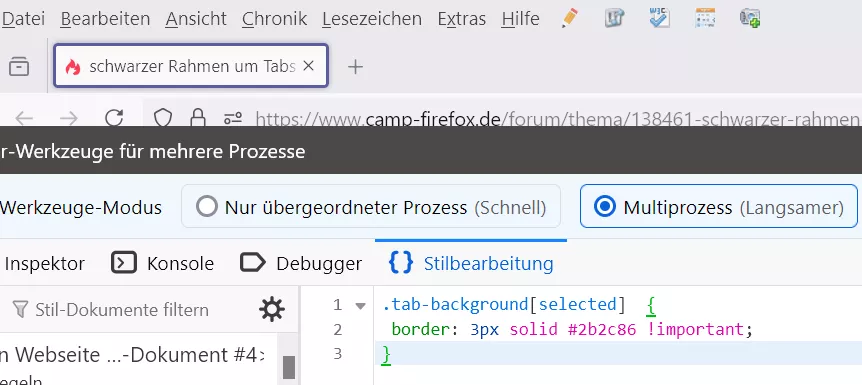
Task: Switch to the Debugger tab
Action: pos(301,263)
